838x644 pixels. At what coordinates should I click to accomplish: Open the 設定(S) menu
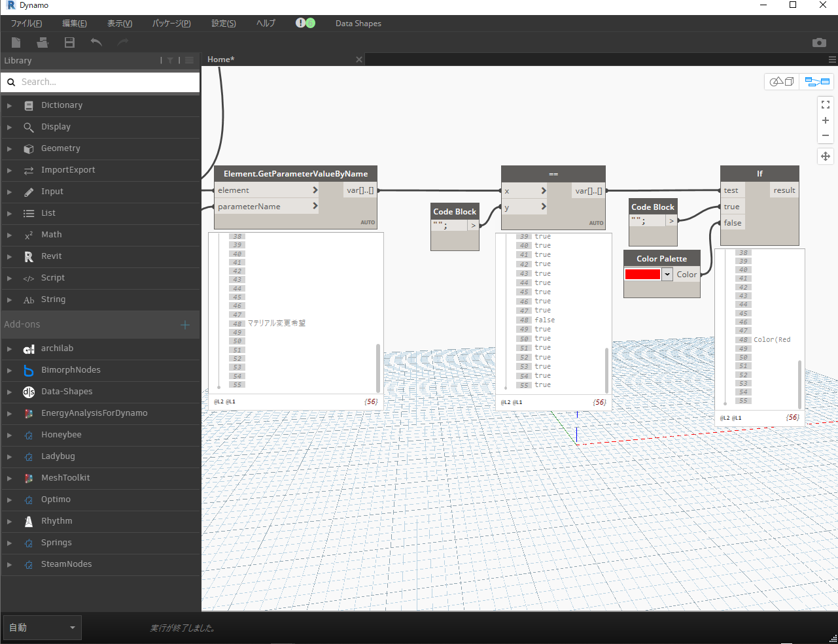click(224, 24)
